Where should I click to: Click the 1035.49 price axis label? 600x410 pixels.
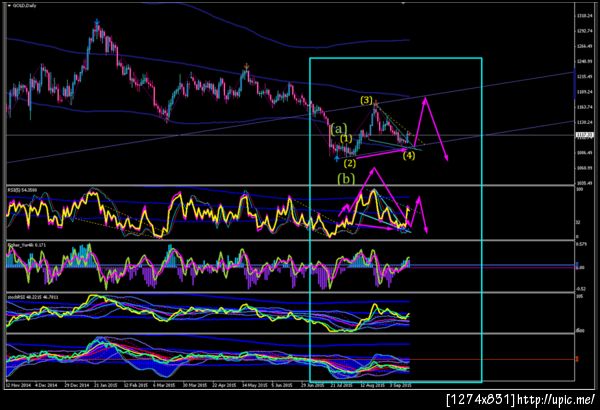click(585, 183)
